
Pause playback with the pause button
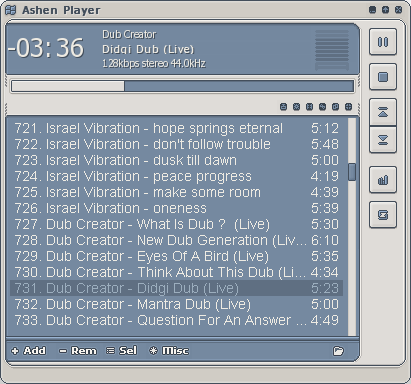[383, 42]
